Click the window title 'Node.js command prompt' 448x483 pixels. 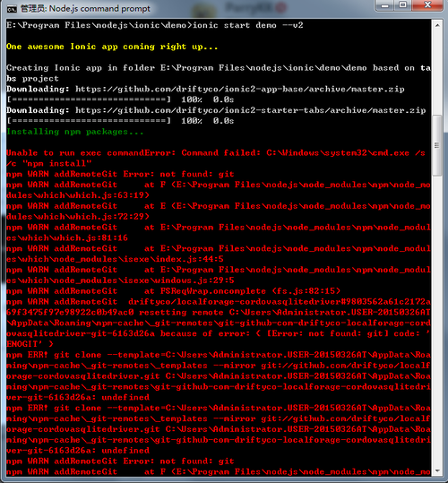click(99, 9)
